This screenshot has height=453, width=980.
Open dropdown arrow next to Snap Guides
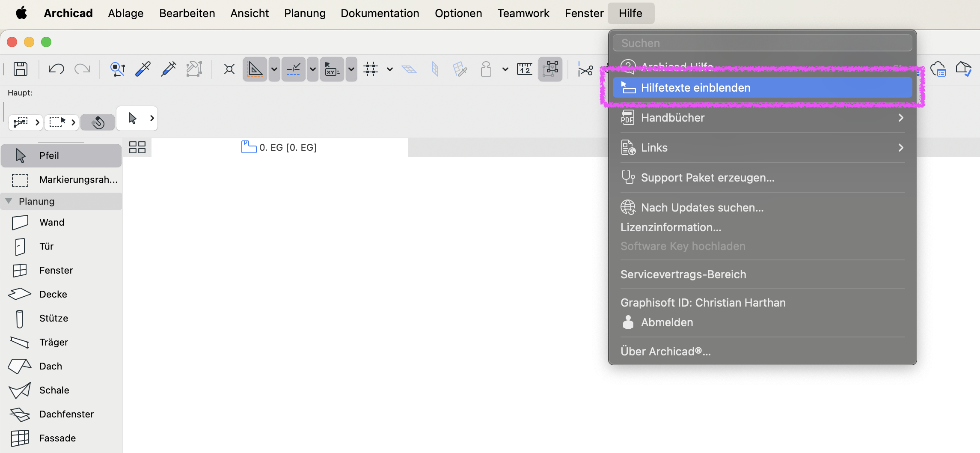click(313, 69)
